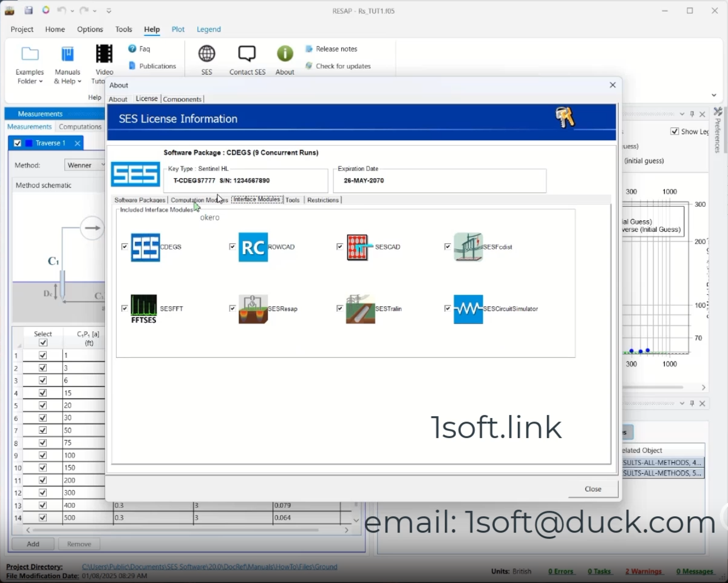Toggle the SESResap module checkbox
Screen dimensions: 728x583
coord(232,308)
